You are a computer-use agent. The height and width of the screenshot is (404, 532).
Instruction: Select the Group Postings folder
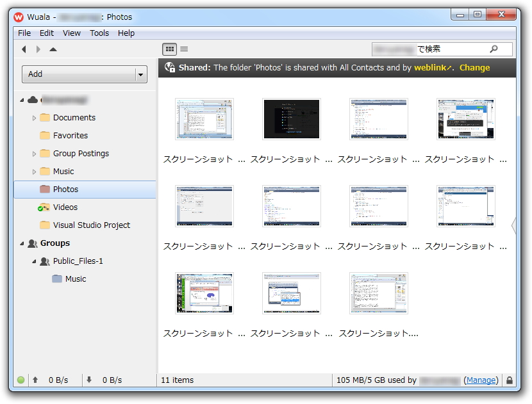[81, 154]
